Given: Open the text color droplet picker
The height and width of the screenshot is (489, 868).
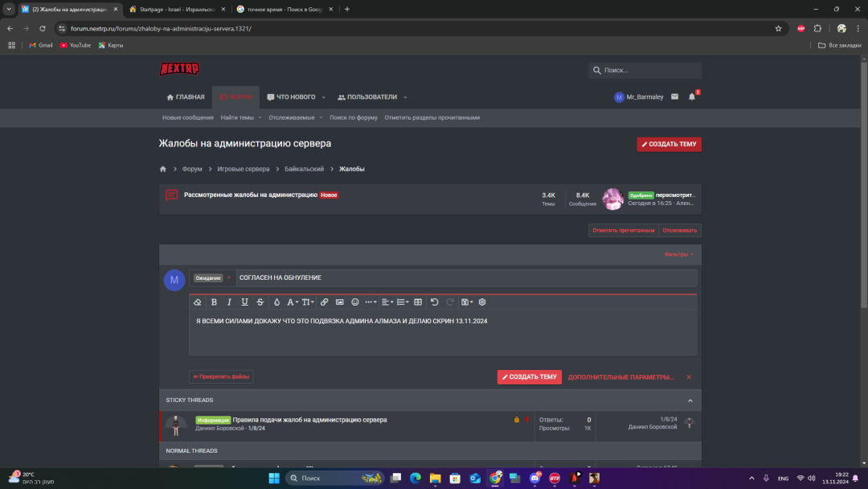Looking at the screenshot, I should [x=276, y=302].
